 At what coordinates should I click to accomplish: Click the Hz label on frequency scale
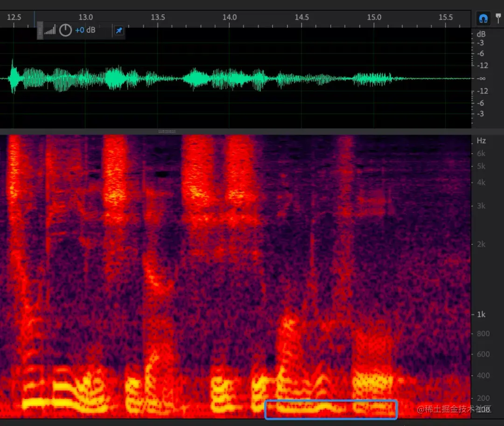pos(481,141)
